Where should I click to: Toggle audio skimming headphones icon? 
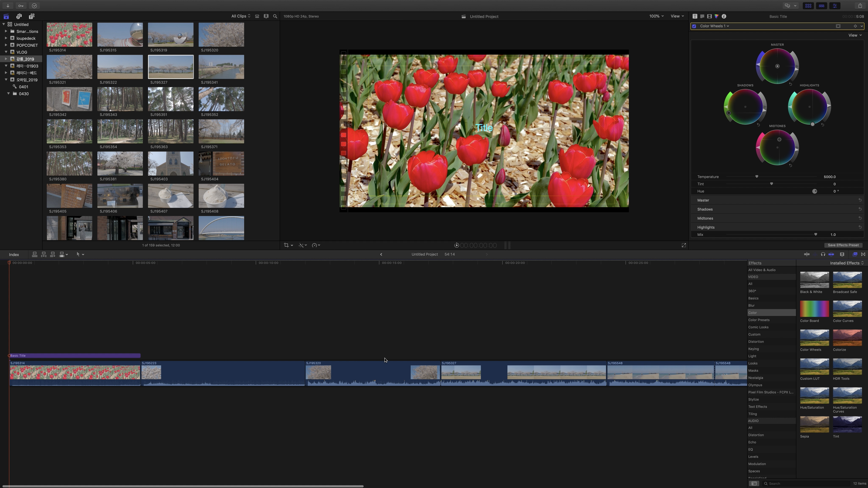(823, 254)
